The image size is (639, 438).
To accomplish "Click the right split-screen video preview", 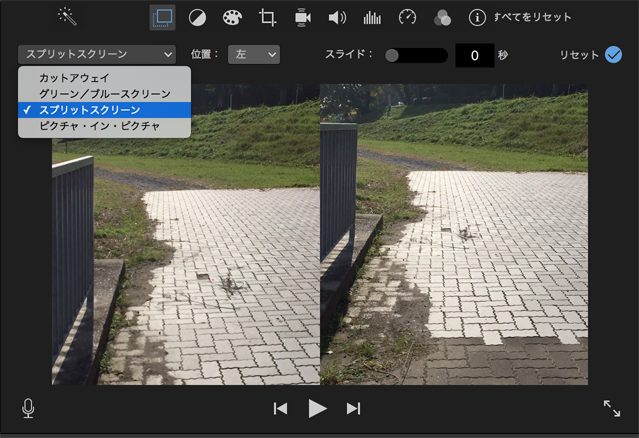I will tap(454, 234).
